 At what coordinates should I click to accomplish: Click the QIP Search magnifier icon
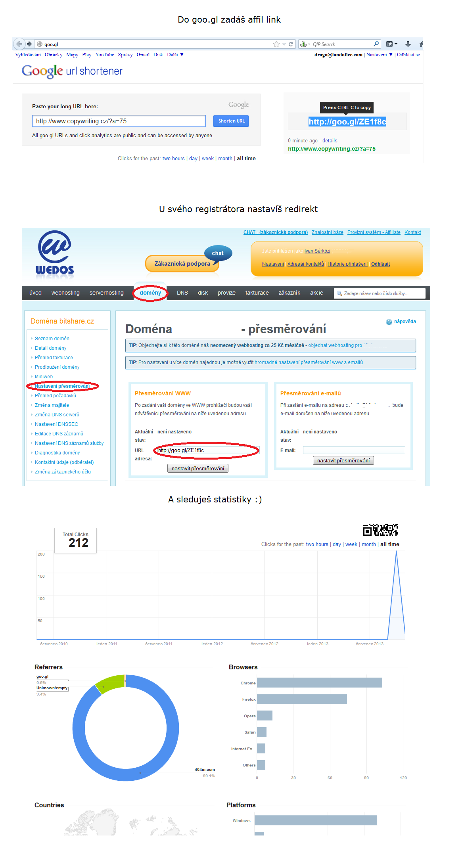376,44
